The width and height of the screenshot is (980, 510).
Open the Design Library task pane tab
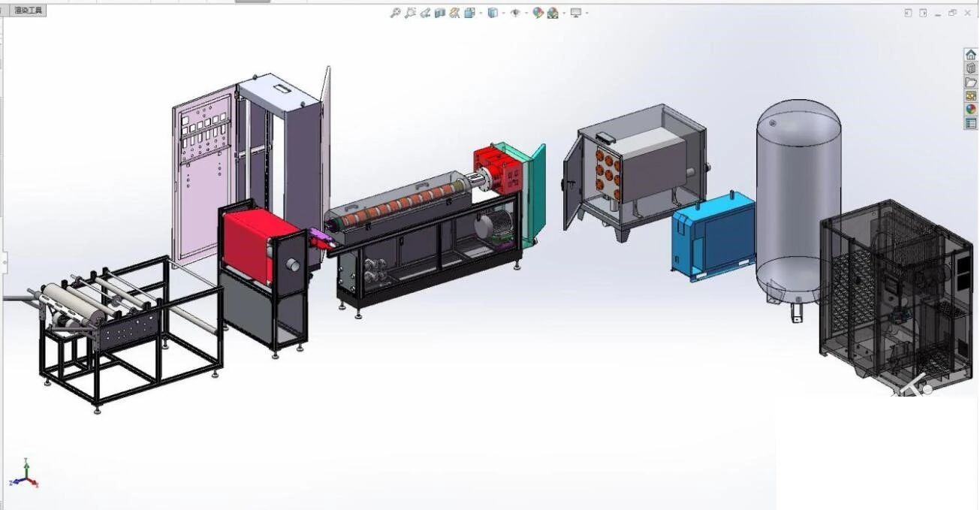click(x=971, y=68)
